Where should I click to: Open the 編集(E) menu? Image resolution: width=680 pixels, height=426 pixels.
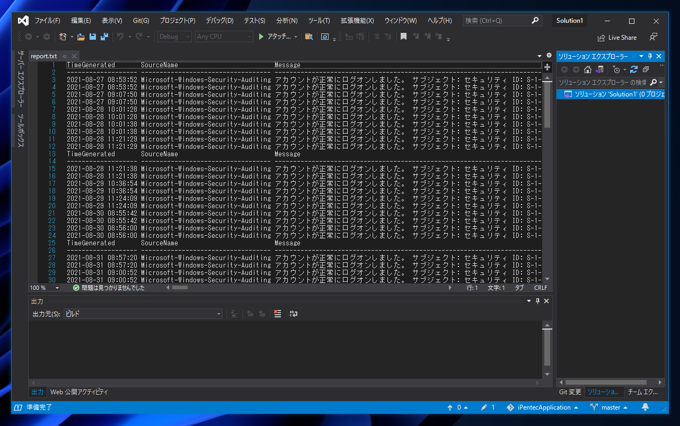tap(81, 20)
